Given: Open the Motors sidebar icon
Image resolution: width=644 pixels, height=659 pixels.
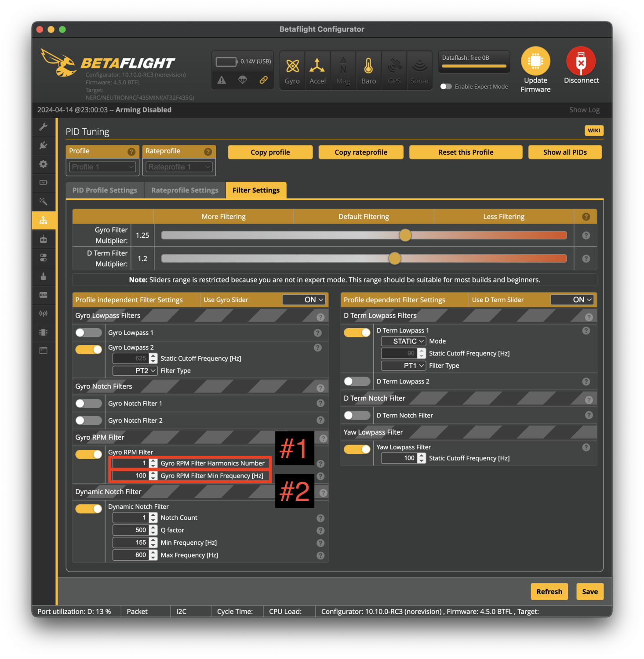Looking at the screenshot, I should 44,276.
